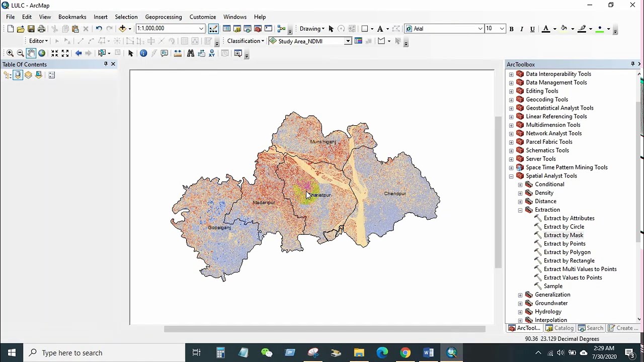Click the Fixed Zoom In icon

(x=54, y=53)
